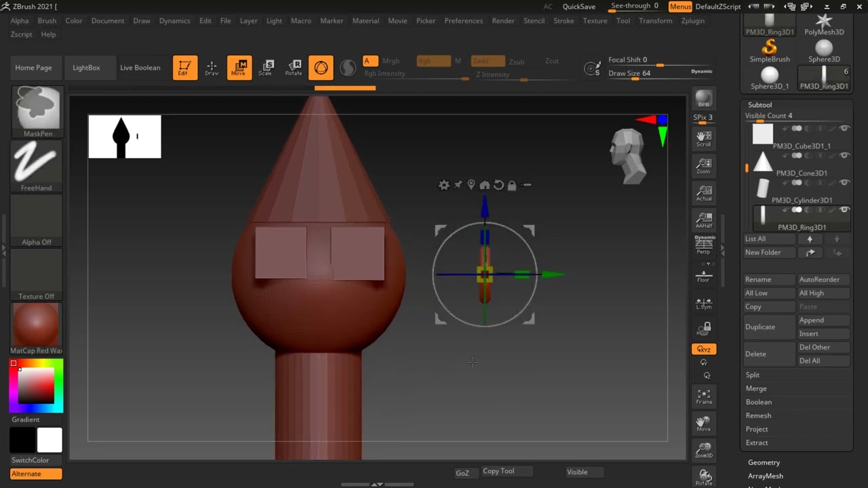The height and width of the screenshot is (488, 868).
Task: Click the AAHalf icon
Action: click(x=704, y=220)
